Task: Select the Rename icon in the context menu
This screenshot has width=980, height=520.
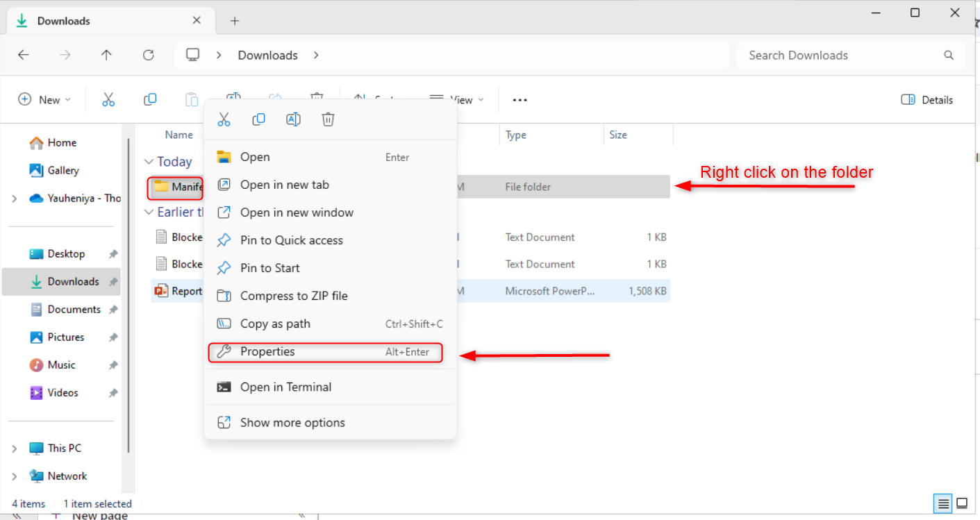Action: (x=293, y=119)
